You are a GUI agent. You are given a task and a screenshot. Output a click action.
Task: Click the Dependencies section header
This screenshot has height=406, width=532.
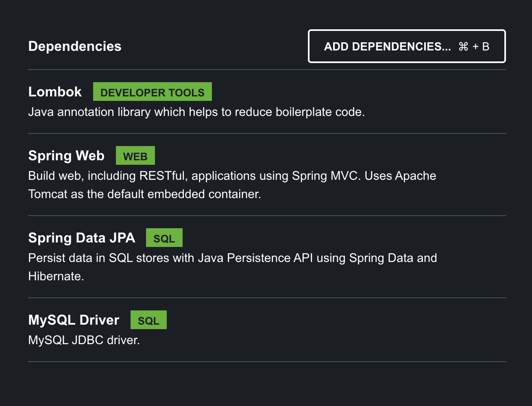(x=74, y=46)
